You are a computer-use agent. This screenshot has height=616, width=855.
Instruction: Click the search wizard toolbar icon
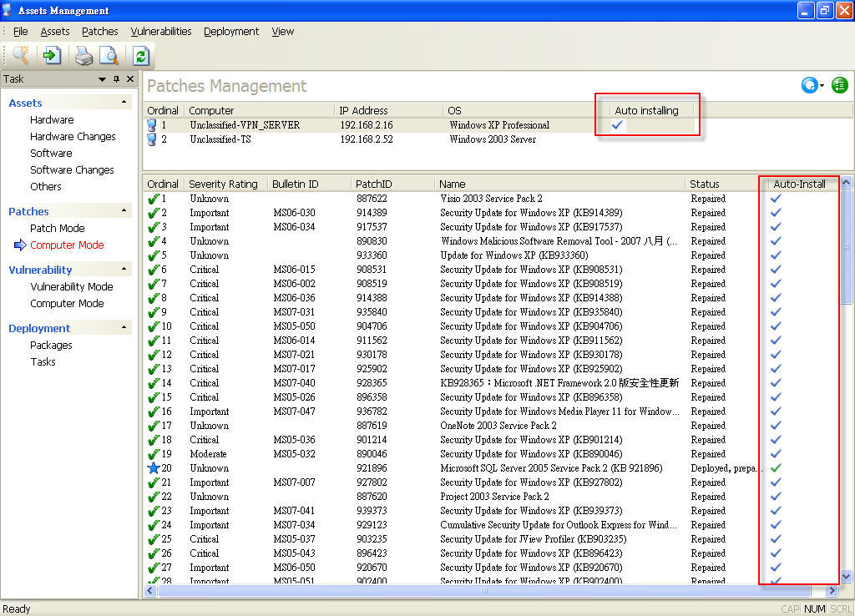click(21, 55)
